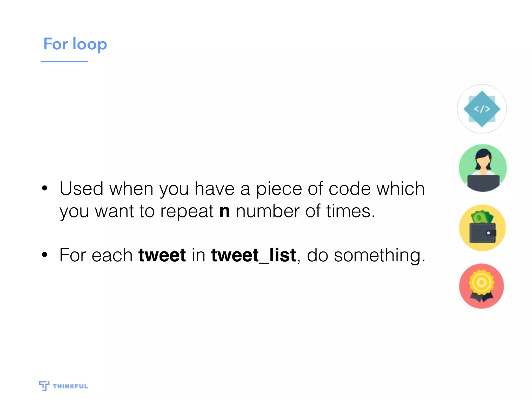Click the wallet with cash icon

[482, 228]
